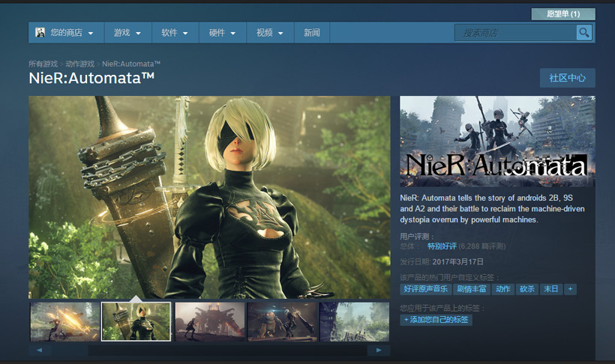This screenshot has width=615, height=364.
Task: Click the thumbnail strip scrollbar handle
Action: click(x=70, y=351)
